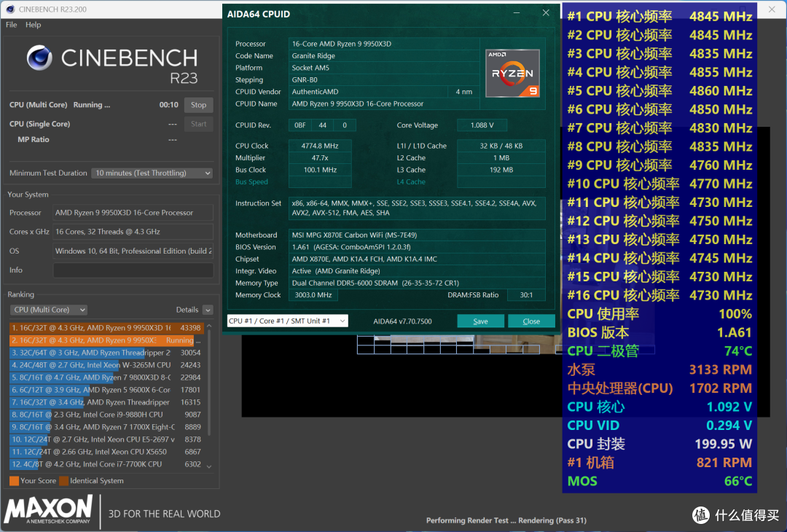The image size is (787, 532).
Task: Click the Info input field
Action: click(x=133, y=270)
